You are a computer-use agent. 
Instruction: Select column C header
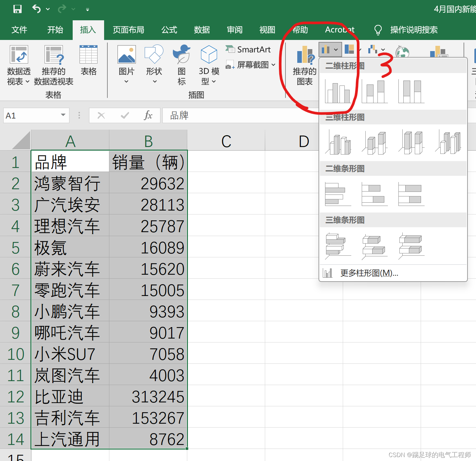[226, 141]
